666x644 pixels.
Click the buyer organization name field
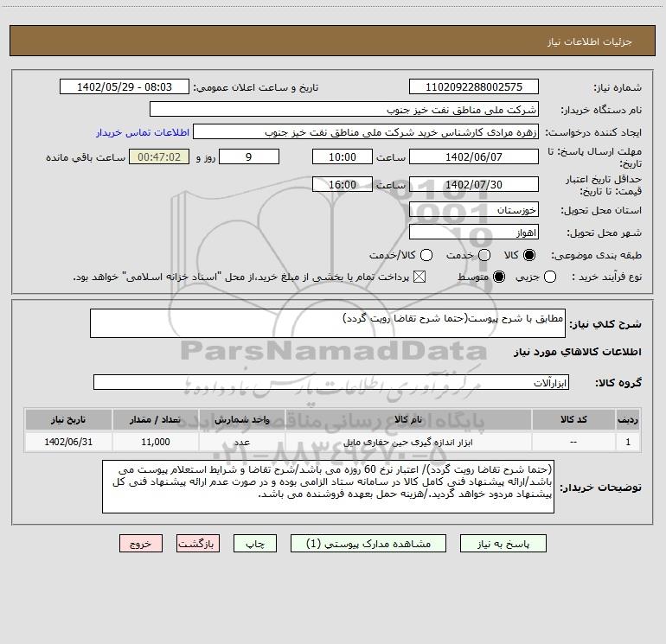tap(344, 109)
